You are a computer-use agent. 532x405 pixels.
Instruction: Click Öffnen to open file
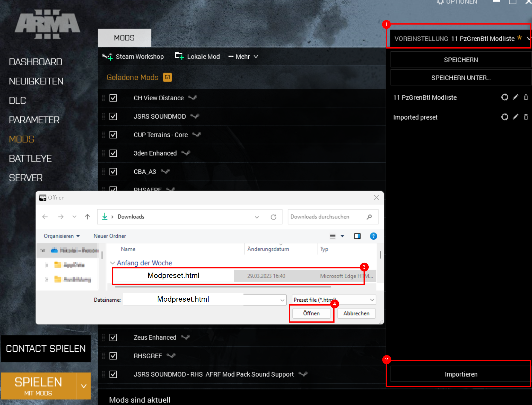[x=311, y=313]
